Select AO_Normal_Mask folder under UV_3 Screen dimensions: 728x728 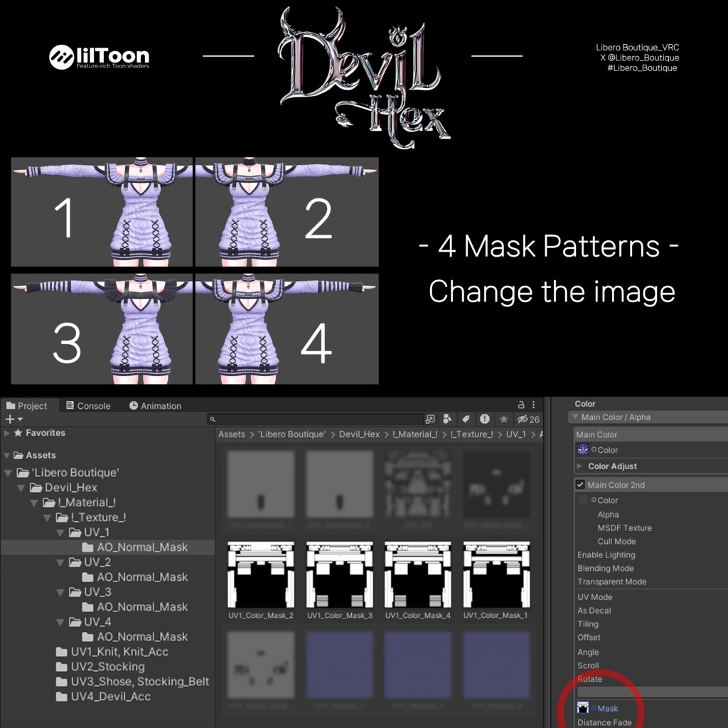[134, 606]
